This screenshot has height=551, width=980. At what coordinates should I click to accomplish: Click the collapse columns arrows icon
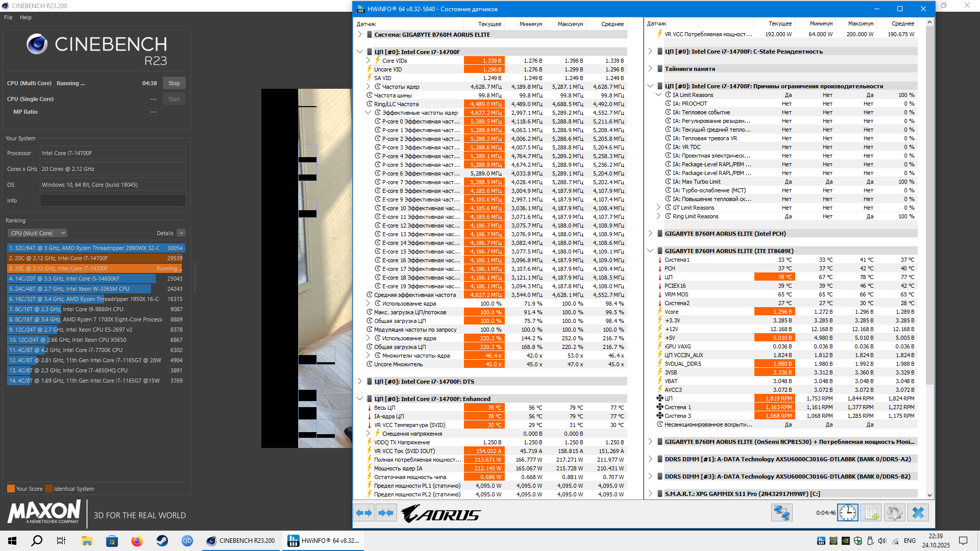pos(386,513)
